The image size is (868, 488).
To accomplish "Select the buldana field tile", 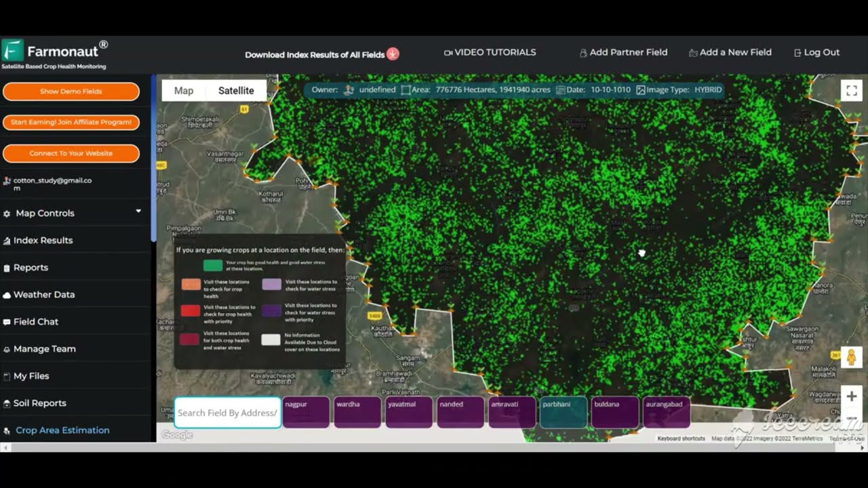I will pyautogui.click(x=615, y=412).
